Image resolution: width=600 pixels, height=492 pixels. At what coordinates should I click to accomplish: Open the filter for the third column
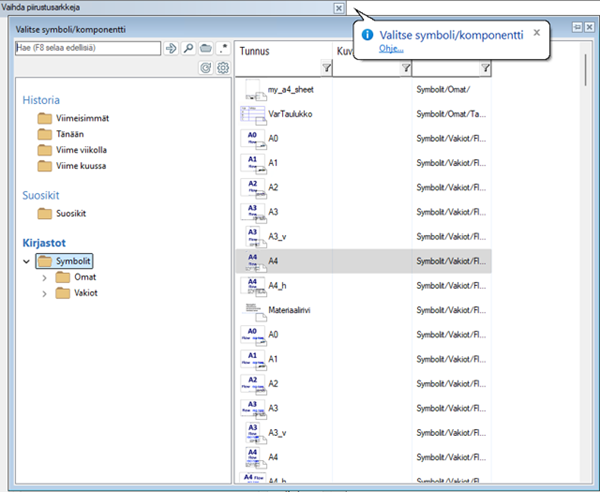point(485,68)
